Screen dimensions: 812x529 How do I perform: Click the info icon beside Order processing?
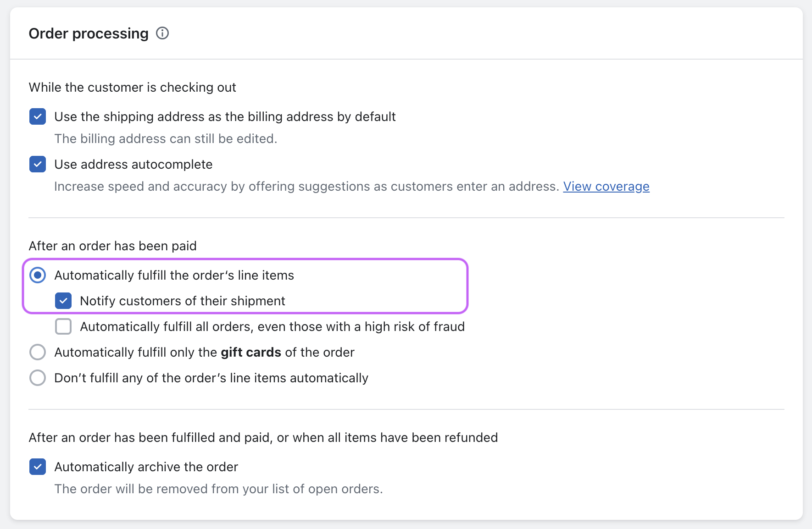(162, 33)
